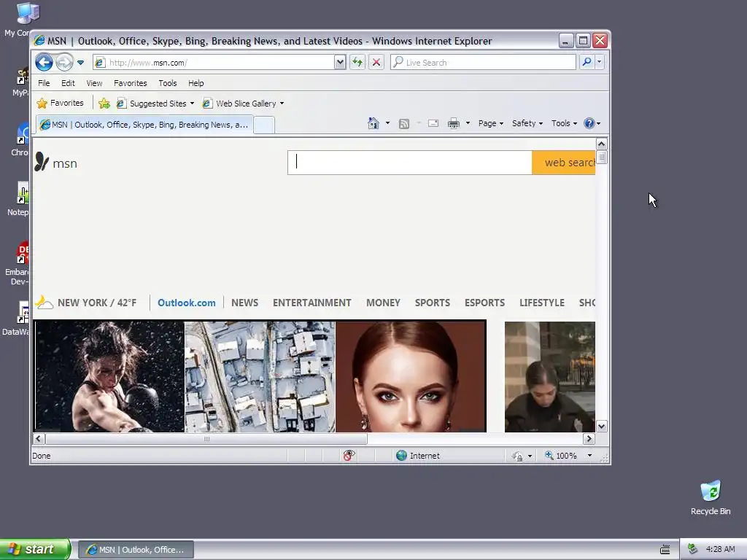Image resolution: width=747 pixels, height=560 pixels.
Task: Click the Forward navigation arrow
Action: tap(64, 62)
